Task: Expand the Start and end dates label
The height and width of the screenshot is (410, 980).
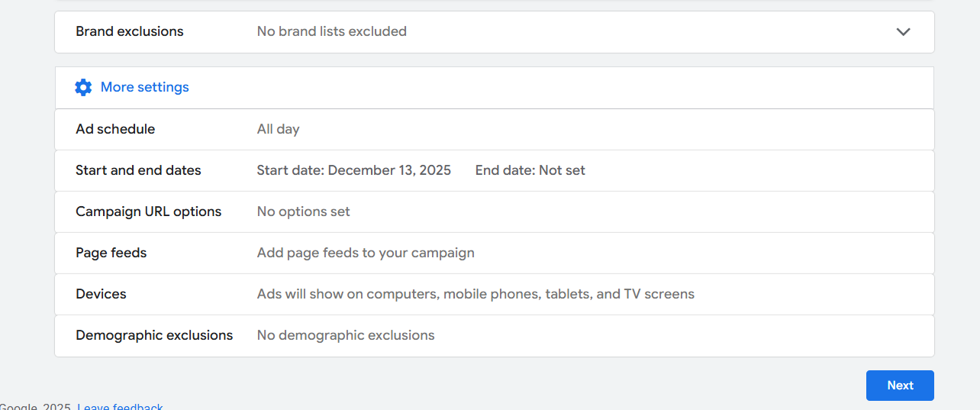Action: [x=138, y=171]
